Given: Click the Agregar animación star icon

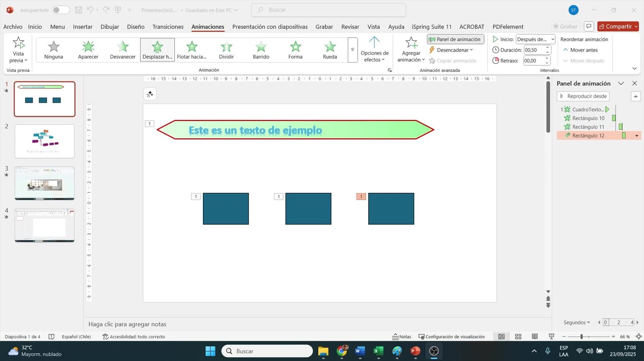Looking at the screenshot, I should [x=411, y=43].
